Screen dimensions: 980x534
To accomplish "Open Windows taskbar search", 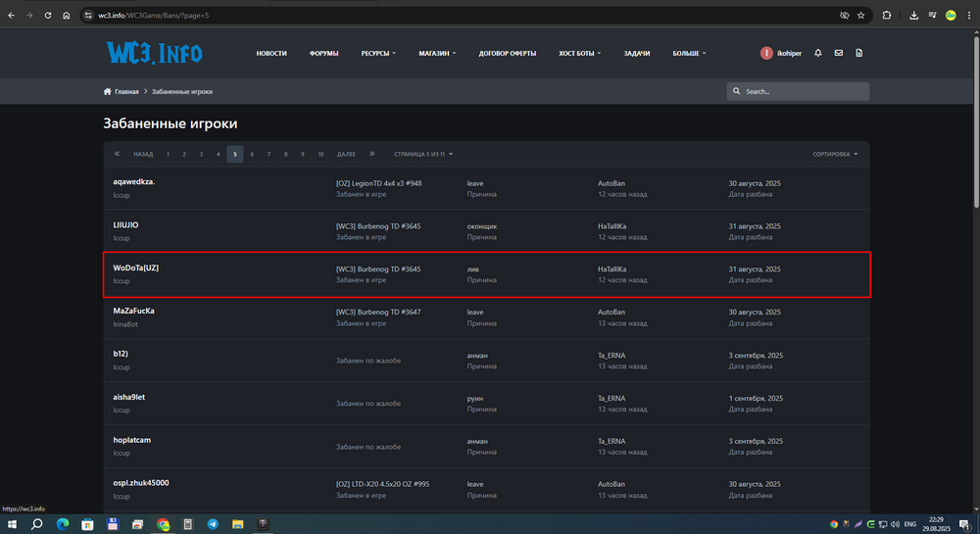I will pos(37,524).
